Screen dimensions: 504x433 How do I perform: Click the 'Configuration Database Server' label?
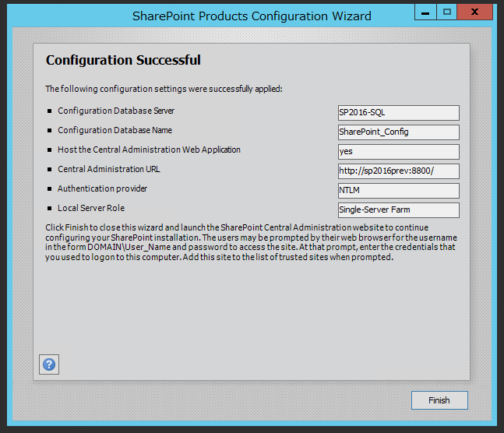tap(116, 111)
